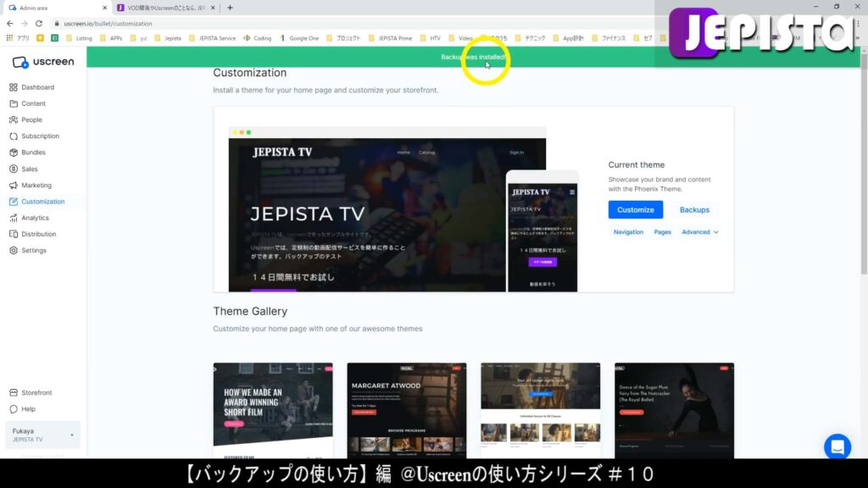Open the Backups panel
Image resolution: width=868 pixels, height=488 pixels.
pos(694,209)
